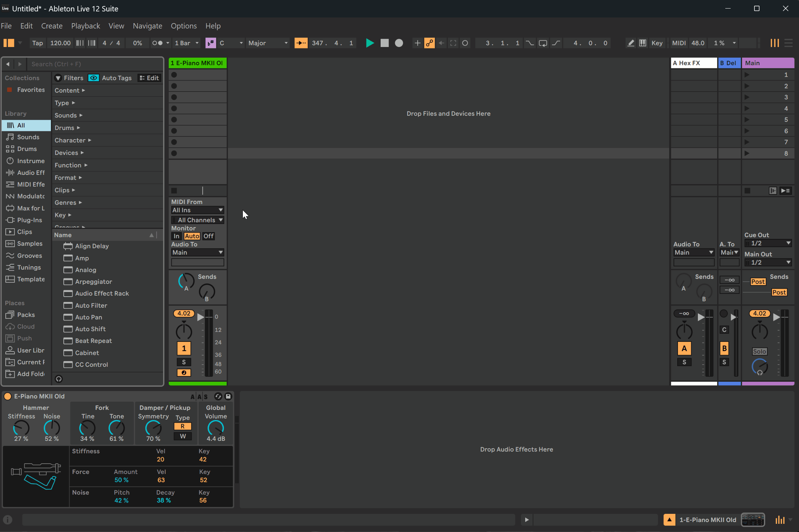Click Add Folder in Places
This screenshot has height=532, width=799.
tap(26, 374)
